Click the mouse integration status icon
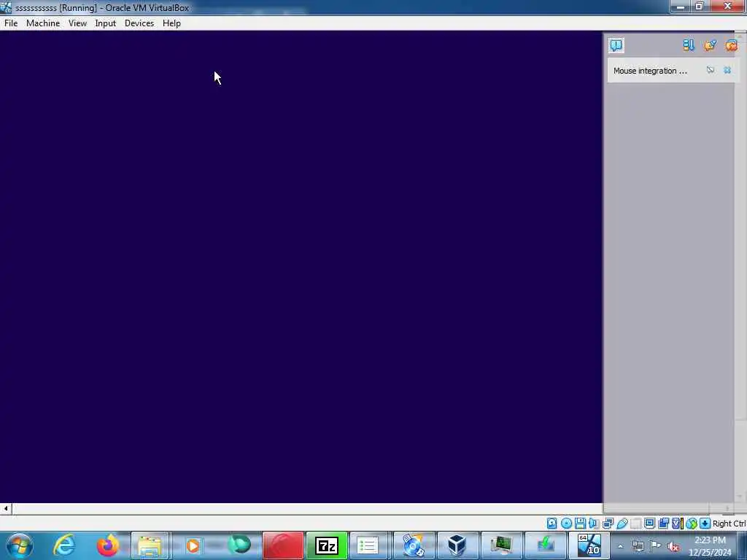The height and width of the screenshot is (560, 747). coord(692,524)
